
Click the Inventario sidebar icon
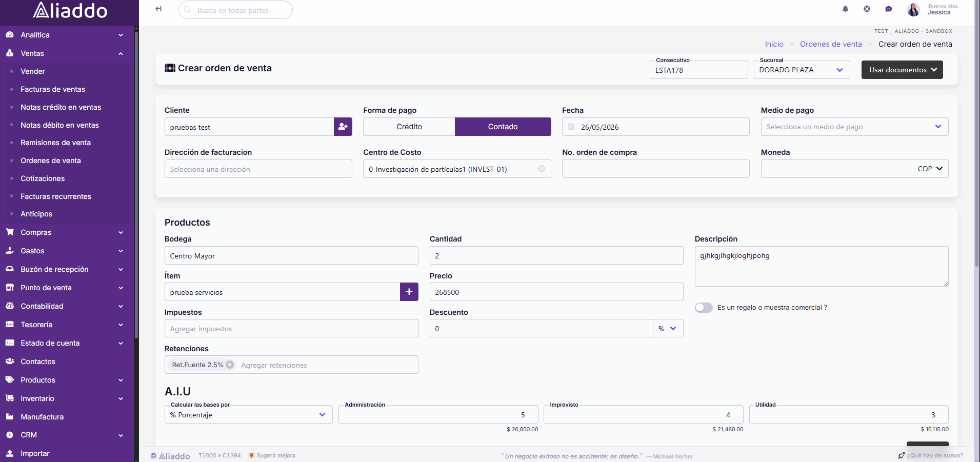pyautogui.click(x=10, y=398)
